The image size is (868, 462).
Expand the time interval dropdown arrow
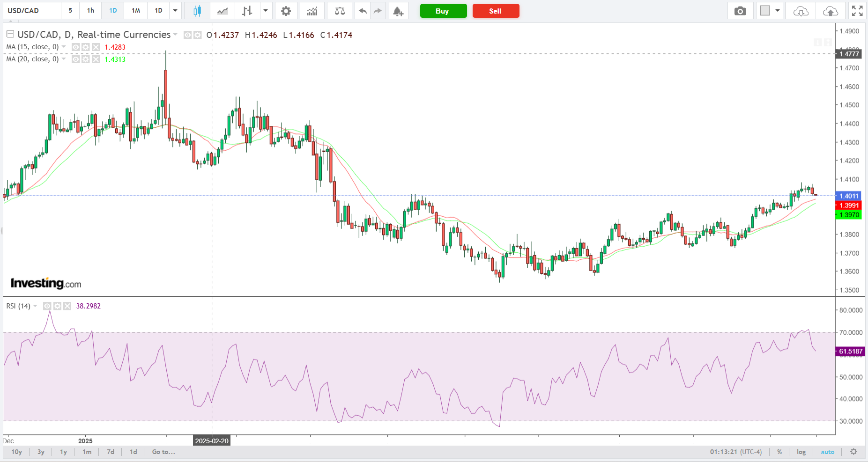[x=175, y=11]
